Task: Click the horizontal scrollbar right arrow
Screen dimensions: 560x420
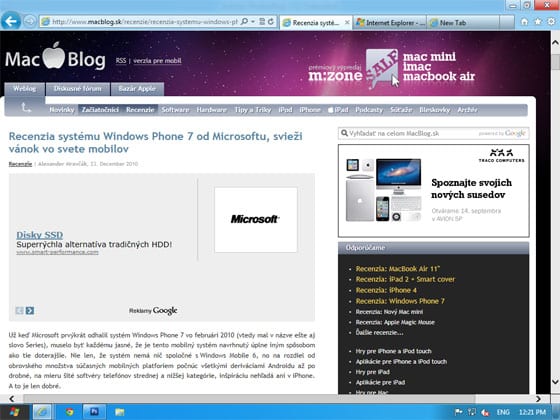Action: (538, 399)
